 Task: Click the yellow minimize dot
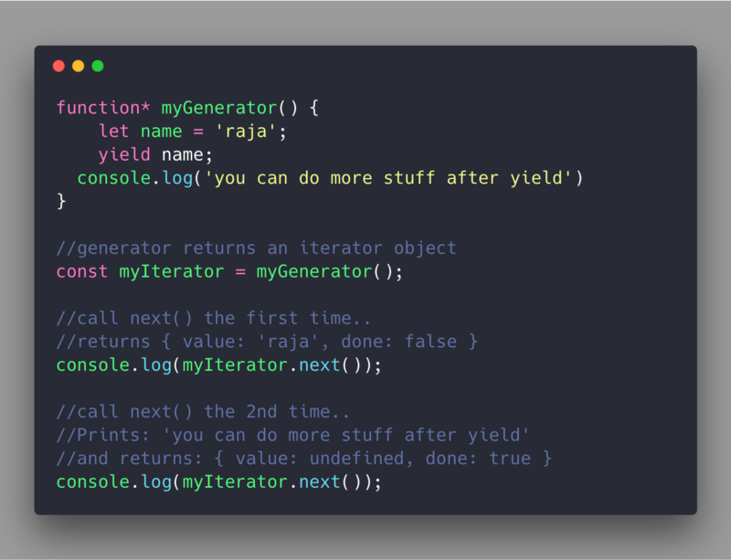[79, 66]
